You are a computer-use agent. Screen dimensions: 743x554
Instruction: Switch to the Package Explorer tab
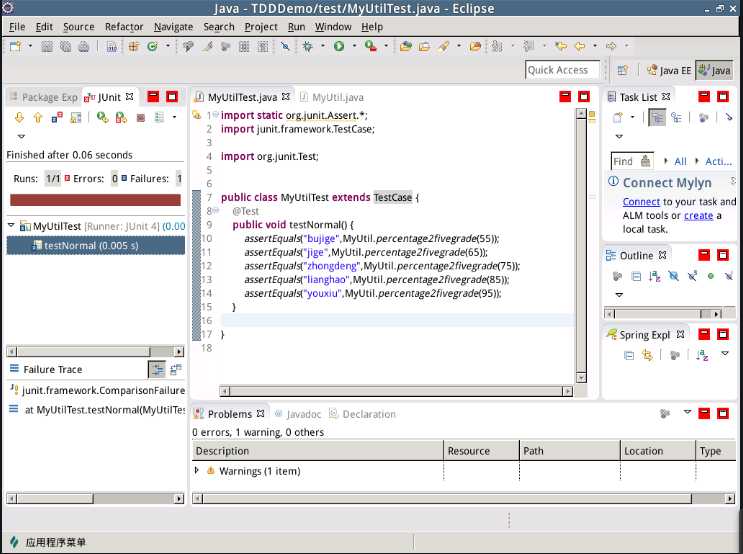(x=44, y=97)
